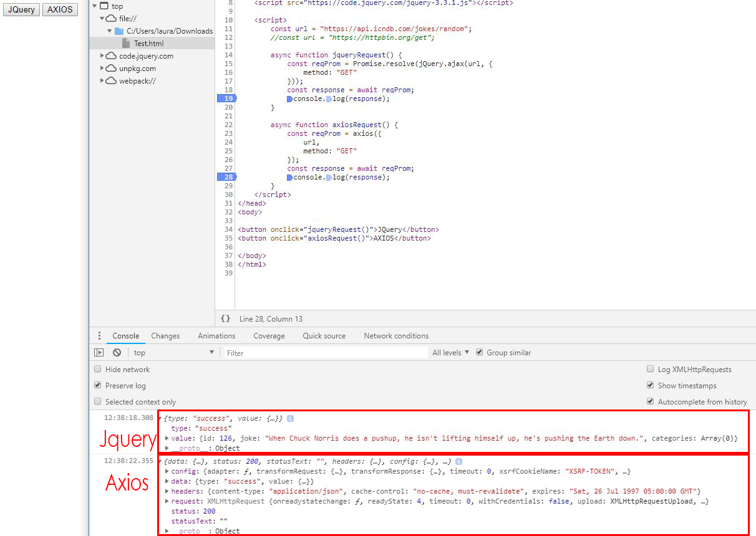Screen dimensions: 756x536
Task: Open the Network conditions drawer tab
Action: pyautogui.click(x=396, y=335)
